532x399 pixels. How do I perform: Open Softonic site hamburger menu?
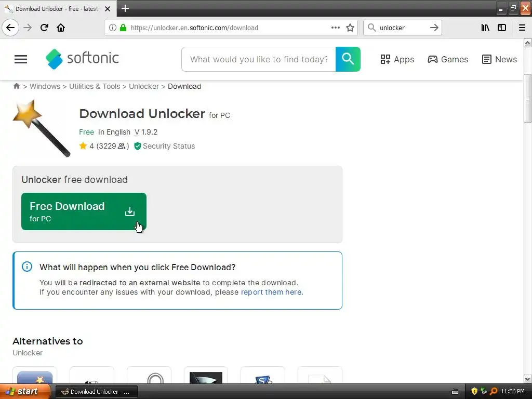(x=21, y=59)
